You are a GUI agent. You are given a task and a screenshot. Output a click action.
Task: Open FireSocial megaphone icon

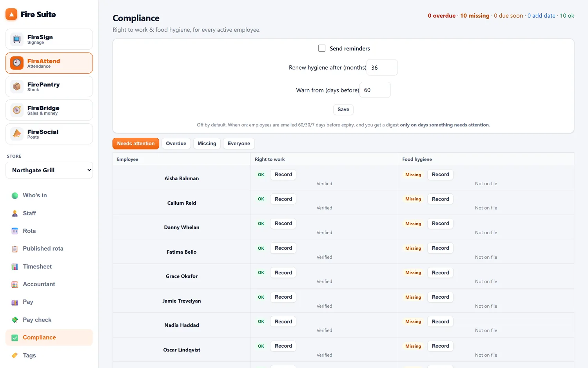pyautogui.click(x=17, y=134)
